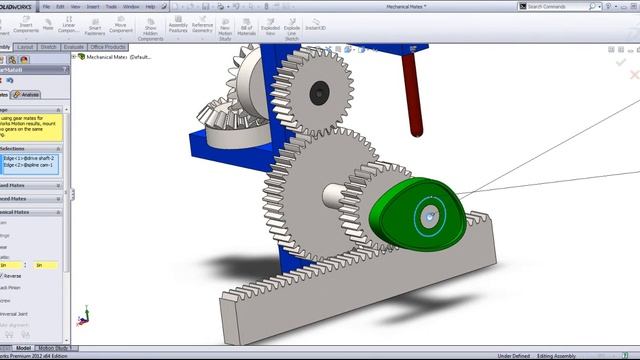Collapse the Mate Selections section
Screen dimensions: 640x360
point(58,149)
